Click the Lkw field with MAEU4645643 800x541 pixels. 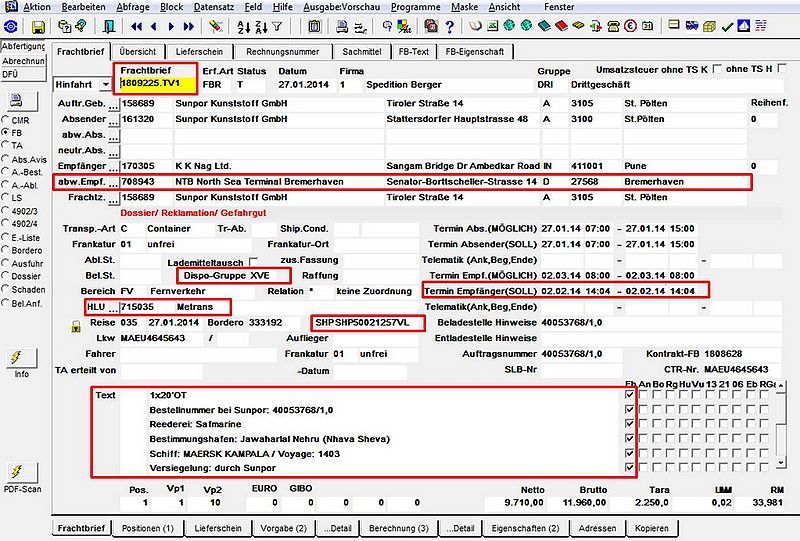161,338
